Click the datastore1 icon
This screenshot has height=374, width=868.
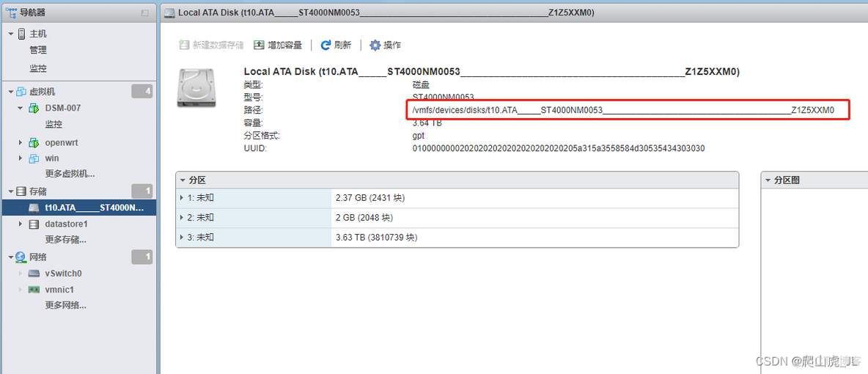click(x=34, y=224)
